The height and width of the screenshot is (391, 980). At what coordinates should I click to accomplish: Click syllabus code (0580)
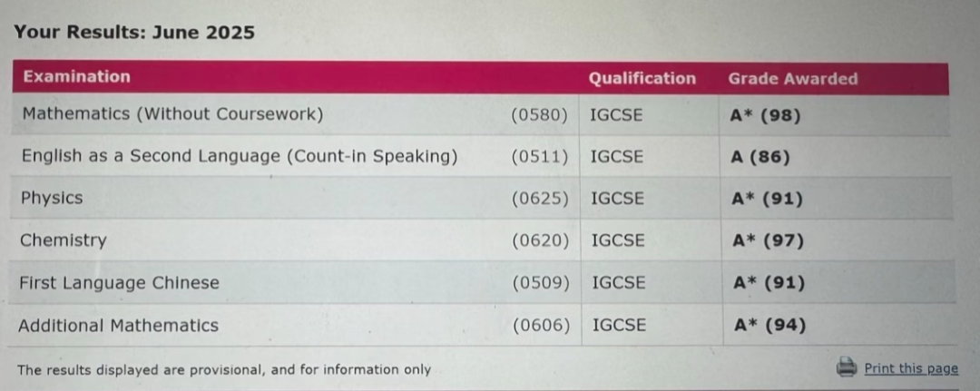539,115
